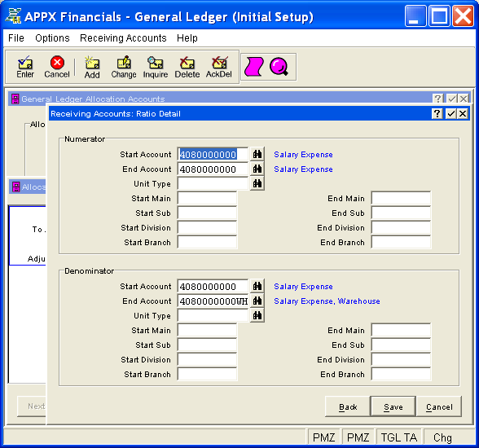The width and height of the screenshot is (479, 448).
Task: Click help icon on General Ledger Allocation Accounts bar
Action: [x=438, y=99]
